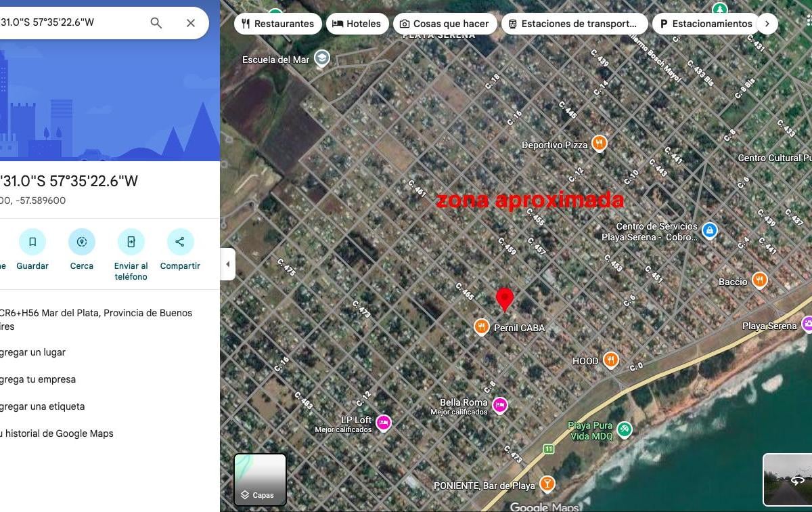Click the red location pin
The image size is (812, 512).
click(505, 299)
